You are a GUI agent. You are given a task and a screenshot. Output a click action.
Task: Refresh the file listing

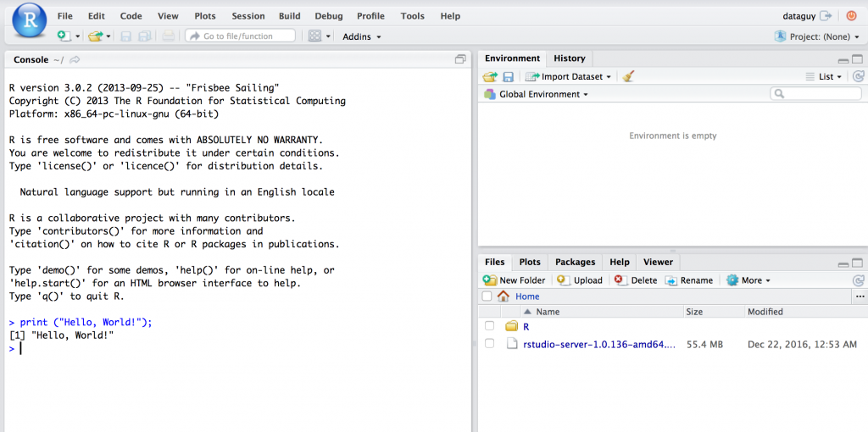858,280
